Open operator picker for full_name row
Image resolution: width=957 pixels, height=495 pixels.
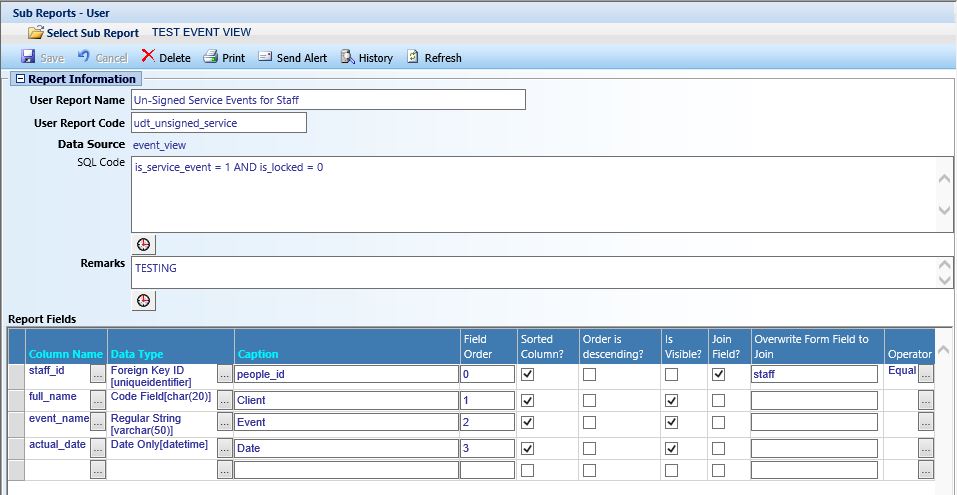[926, 400]
